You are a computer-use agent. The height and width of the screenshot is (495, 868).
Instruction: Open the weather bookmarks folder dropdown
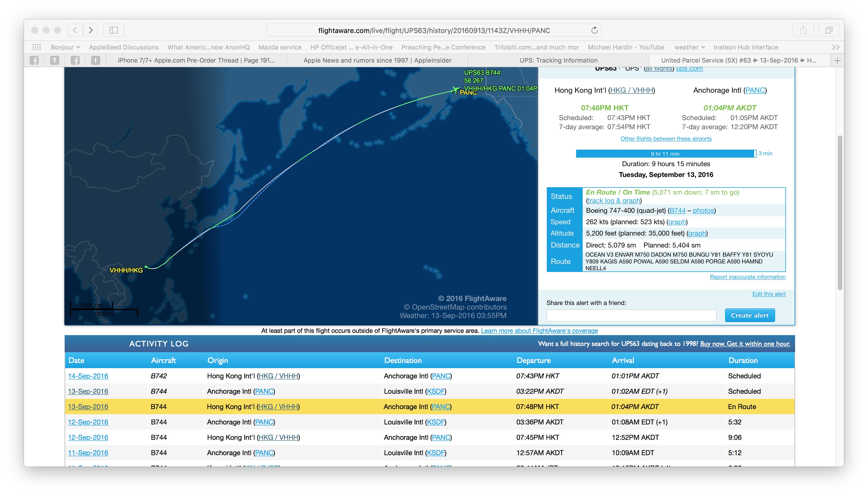click(x=689, y=47)
